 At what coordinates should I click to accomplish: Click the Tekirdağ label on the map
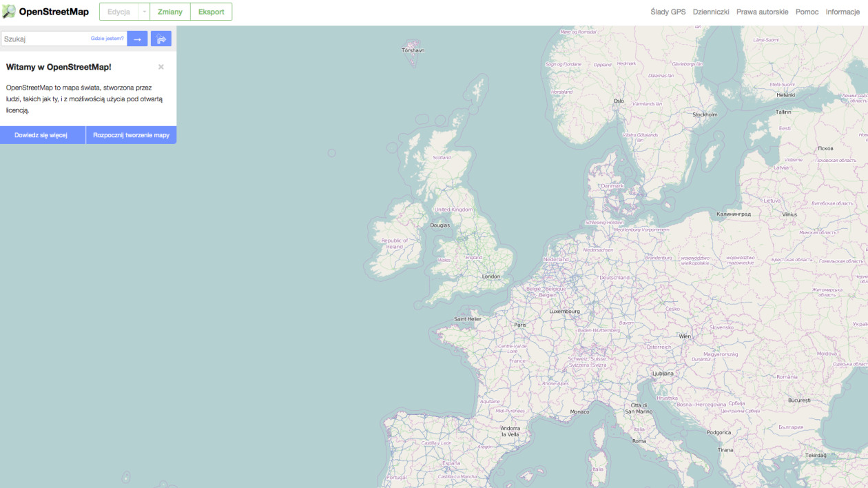click(x=816, y=455)
